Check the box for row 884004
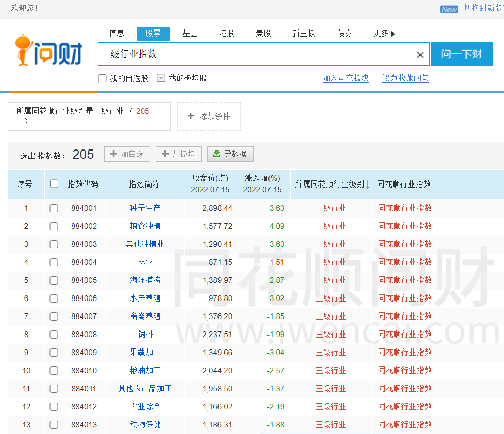504x434 pixels. (54, 262)
